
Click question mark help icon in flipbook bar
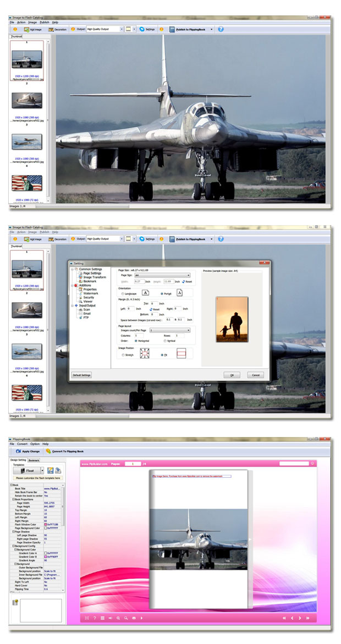tap(95, 618)
